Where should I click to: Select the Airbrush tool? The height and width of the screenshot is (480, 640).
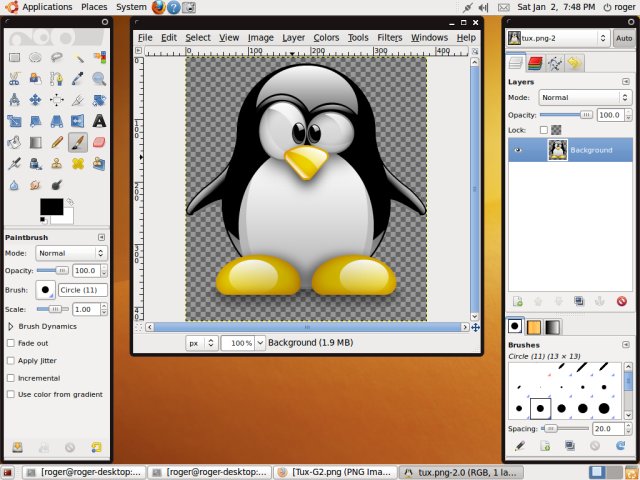pos(15,164)
